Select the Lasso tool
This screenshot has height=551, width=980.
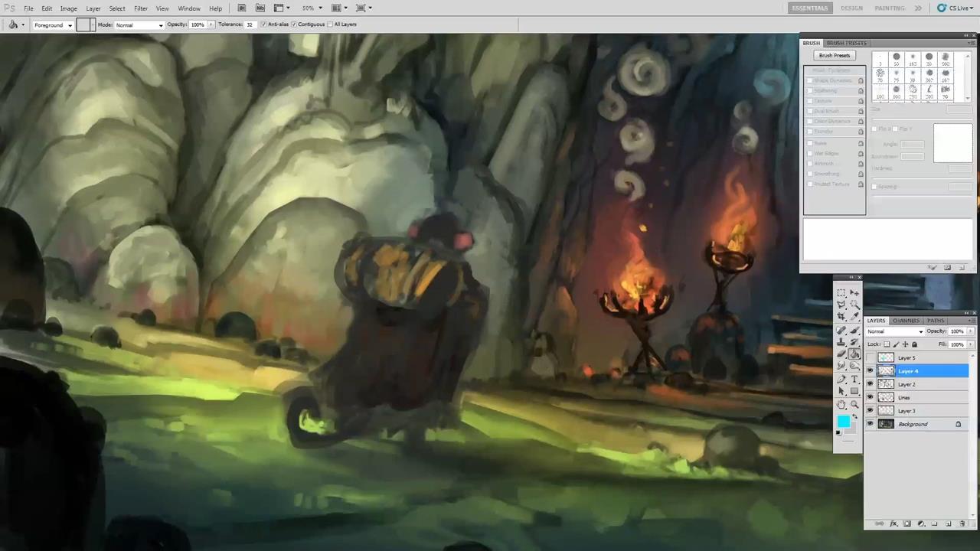[841, 305]
